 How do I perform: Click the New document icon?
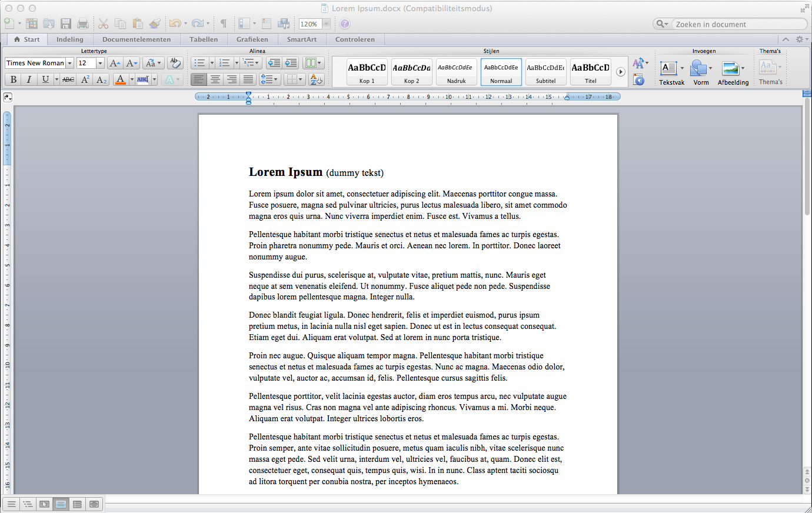coord(9,24)
